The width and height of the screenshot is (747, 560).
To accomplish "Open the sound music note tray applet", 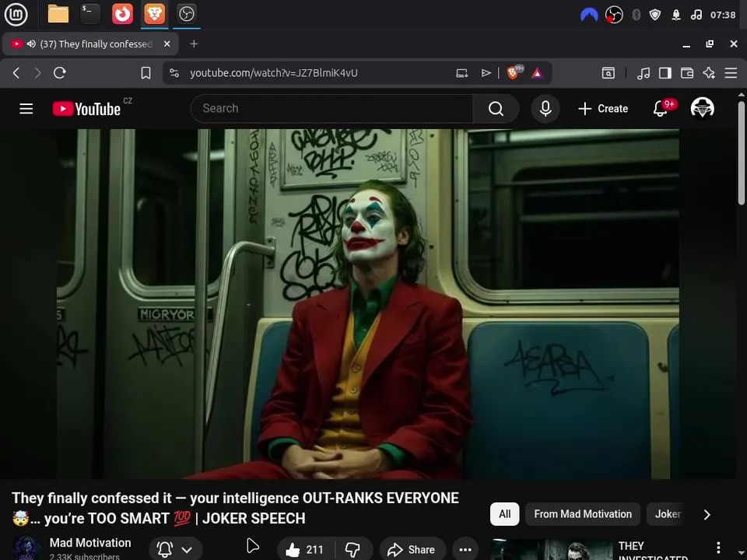I will pyautogui.click(x=696, y=16).
